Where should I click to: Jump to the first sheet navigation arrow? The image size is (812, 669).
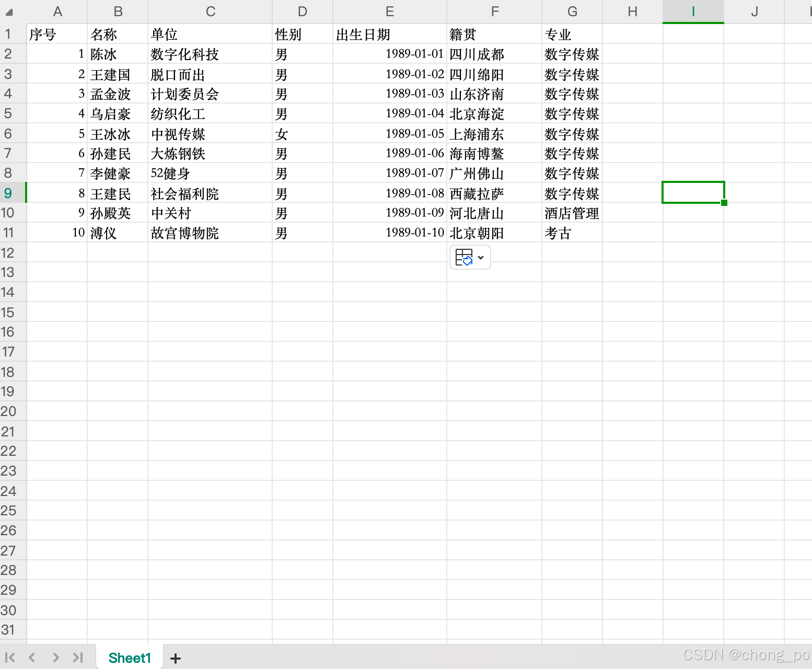pyautogui.click(x=9, y=658)
